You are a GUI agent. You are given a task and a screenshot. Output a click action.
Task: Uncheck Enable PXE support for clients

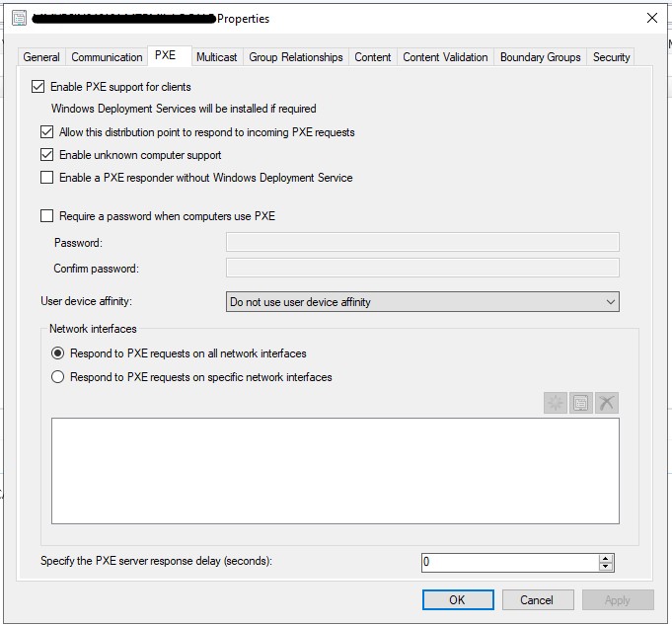point(38,87)
